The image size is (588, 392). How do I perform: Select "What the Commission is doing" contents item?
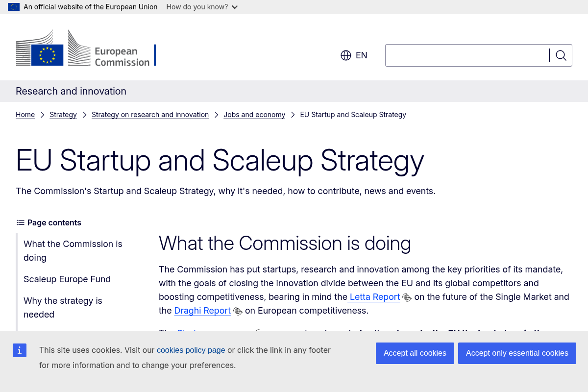[x=73, y=250]
